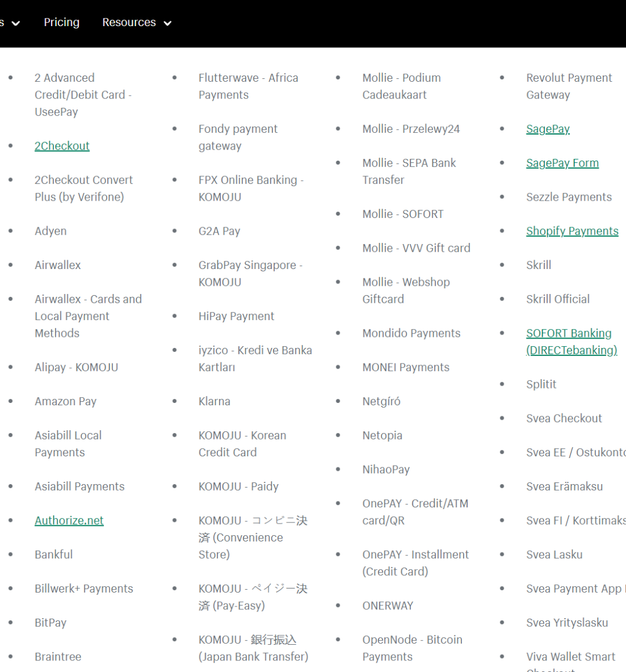Follow the Authorize.net link
The image size is (626, 672).
point(69,521)
